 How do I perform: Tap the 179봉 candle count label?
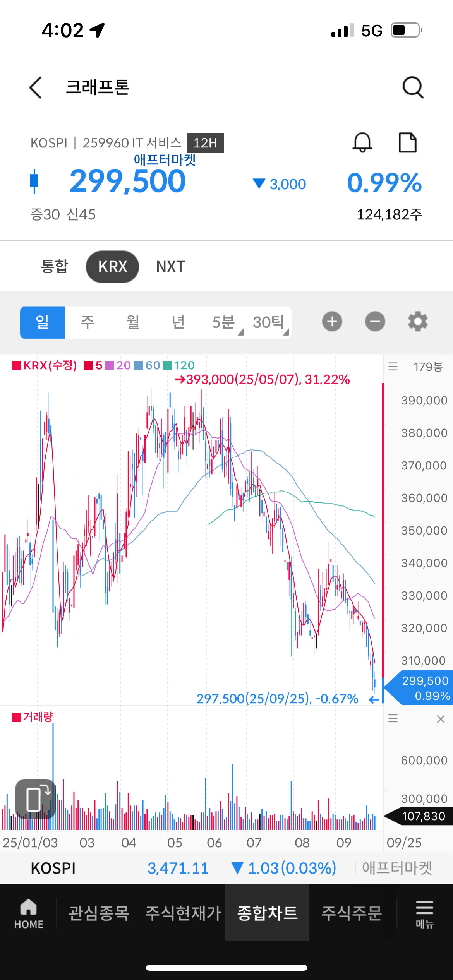[428, 367]
